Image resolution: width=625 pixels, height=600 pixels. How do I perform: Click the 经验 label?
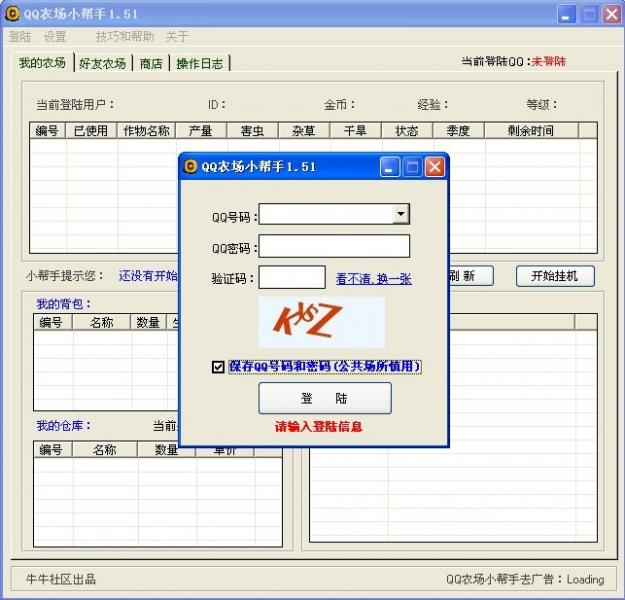[433, 105]
